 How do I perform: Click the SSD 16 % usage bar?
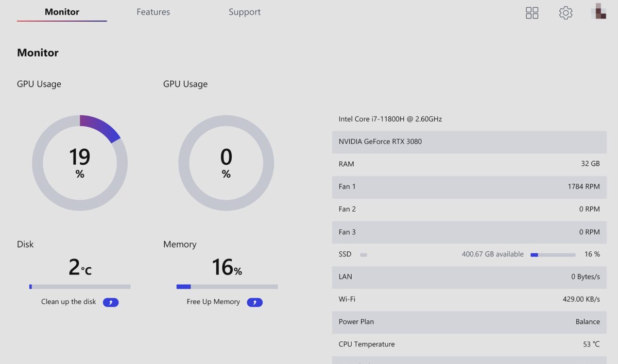(553, 255)
